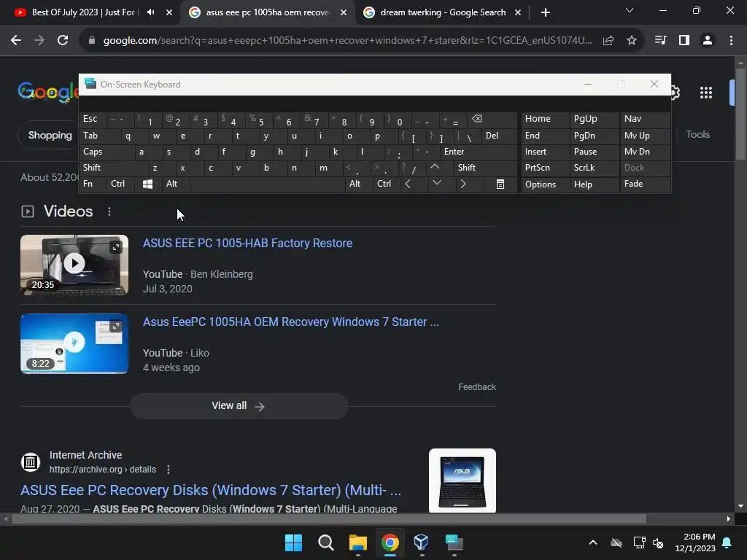This screenshot has height=560, width=747.
Task: Open Chrome profile avatar
Action: [x=708, y=41]
